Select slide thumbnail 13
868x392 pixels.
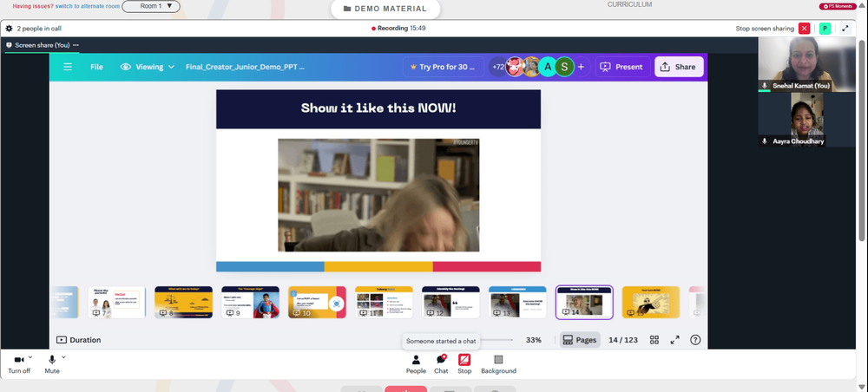(x=517, y=303)
